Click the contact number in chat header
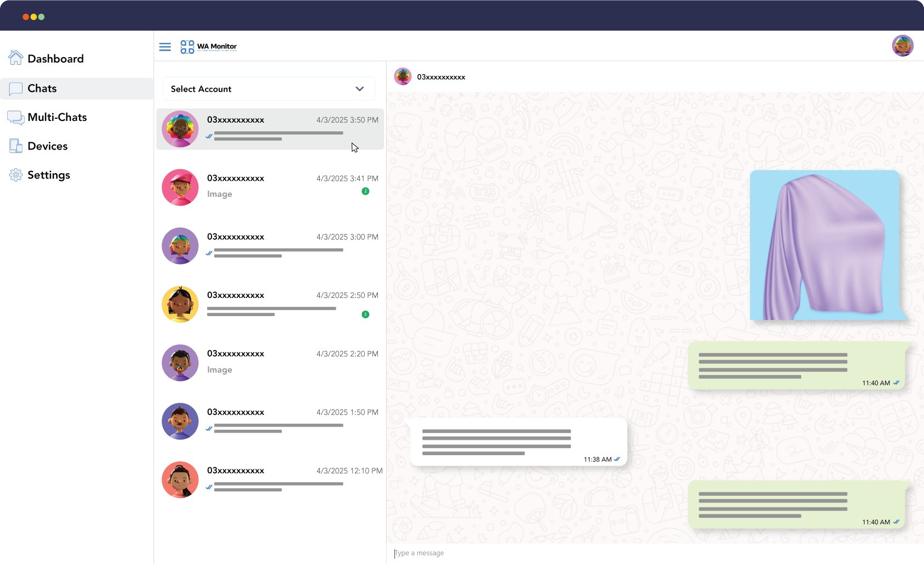This screenshot has width=924, height=564. coord(441,77)
